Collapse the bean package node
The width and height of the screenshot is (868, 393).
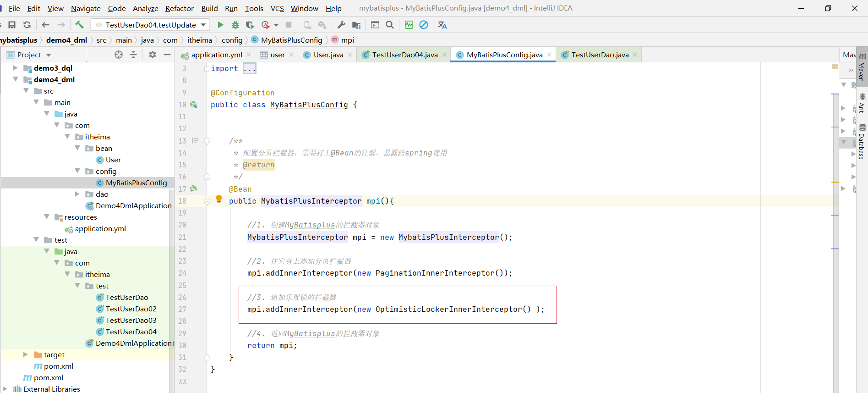coord(77,148)
